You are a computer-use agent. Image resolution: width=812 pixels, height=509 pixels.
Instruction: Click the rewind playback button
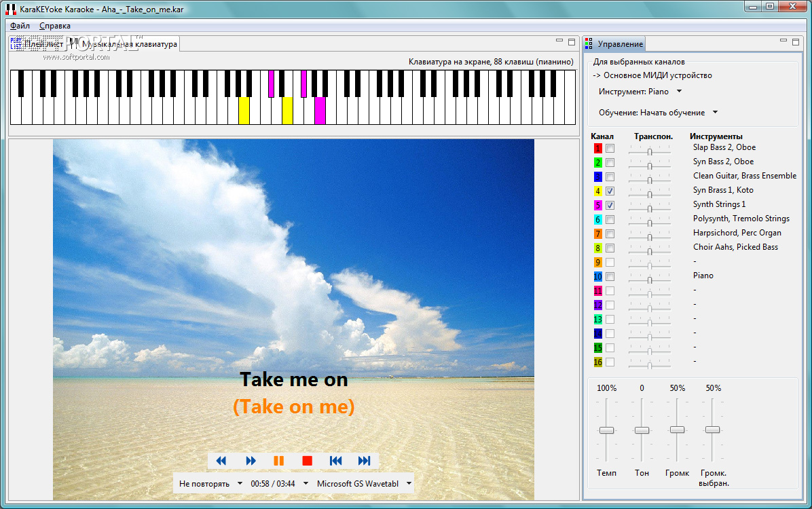tap(221, 460)
